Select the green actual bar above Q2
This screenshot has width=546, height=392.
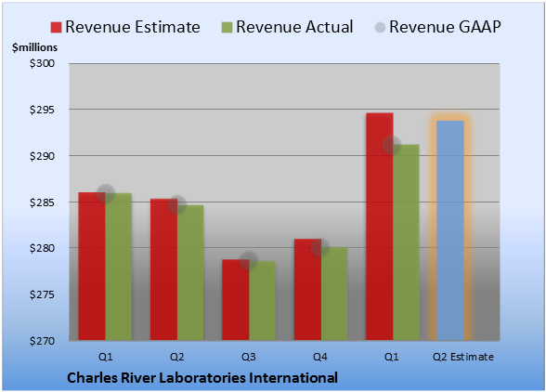[190, 272]
